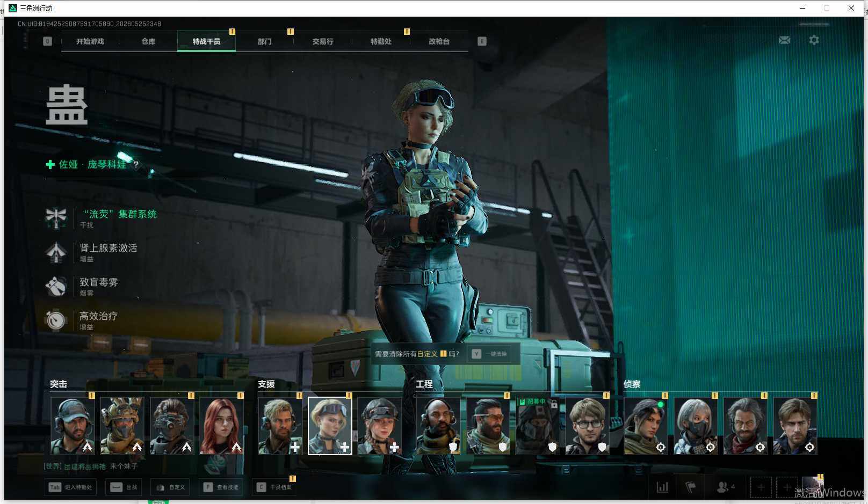Click the flag icon in bottom bar
Screen dimensions: 868x504
(x=691, y=487)
